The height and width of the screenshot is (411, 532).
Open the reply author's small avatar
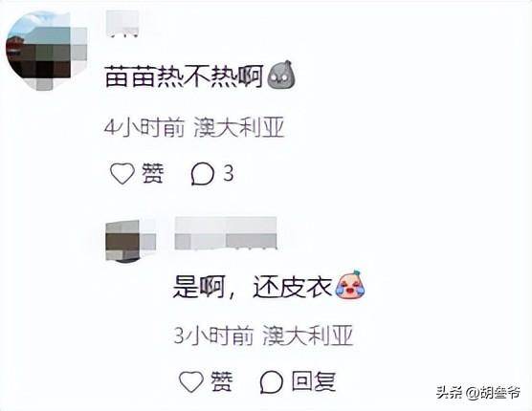[130, 241]
